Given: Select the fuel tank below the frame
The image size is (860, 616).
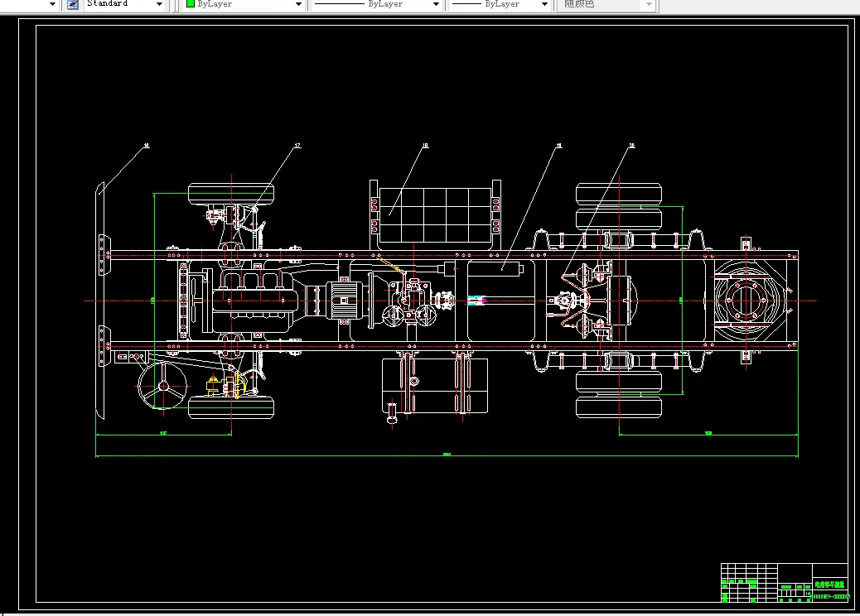Looking at the screenshot, I should (x=435, y=386).
